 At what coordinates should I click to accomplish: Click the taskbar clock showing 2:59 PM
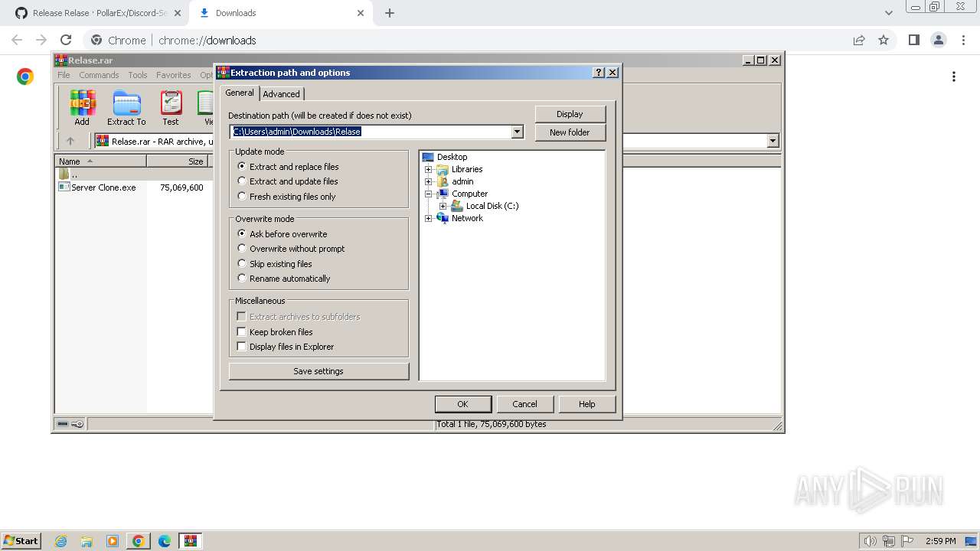(940, 541)
